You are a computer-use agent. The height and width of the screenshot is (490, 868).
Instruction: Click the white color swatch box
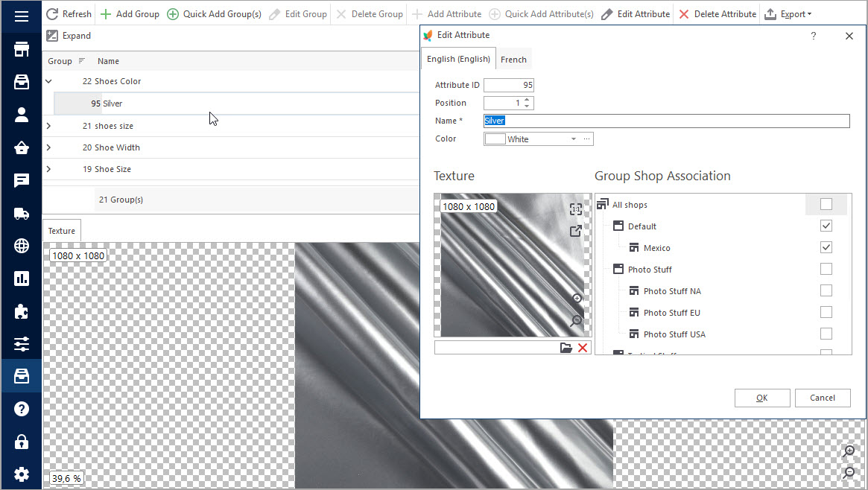coord(495,139)
